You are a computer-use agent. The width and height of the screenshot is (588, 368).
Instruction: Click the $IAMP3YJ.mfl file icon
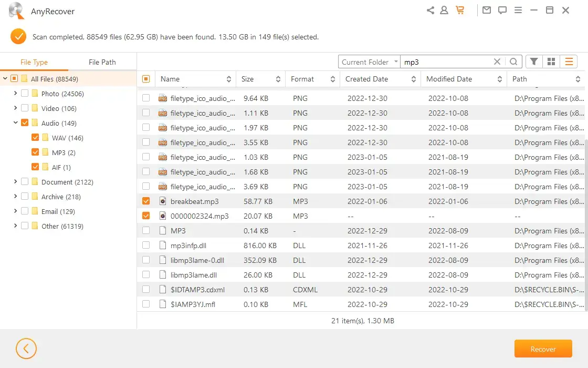pos(163,304)
